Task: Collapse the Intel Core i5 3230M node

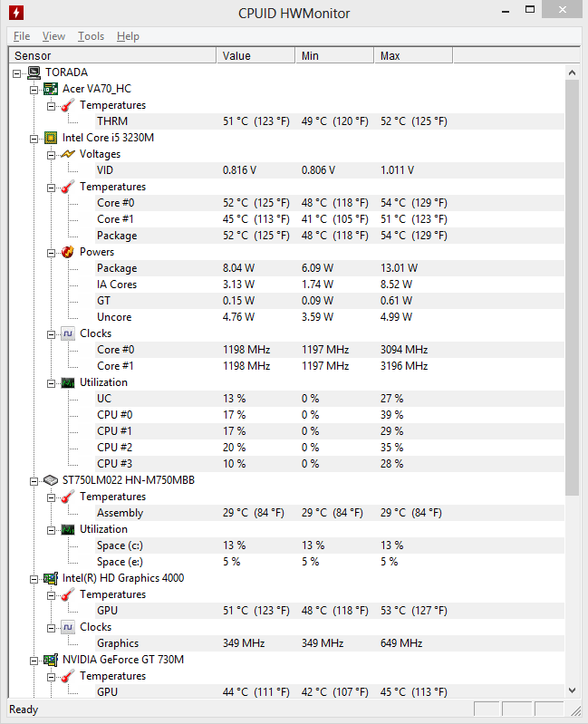Action: [34, 139]
